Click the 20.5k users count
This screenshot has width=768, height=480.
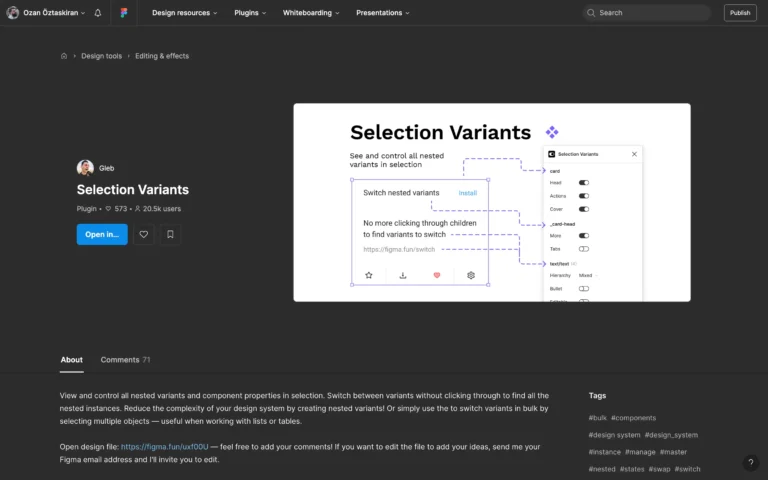coord(158,209)
